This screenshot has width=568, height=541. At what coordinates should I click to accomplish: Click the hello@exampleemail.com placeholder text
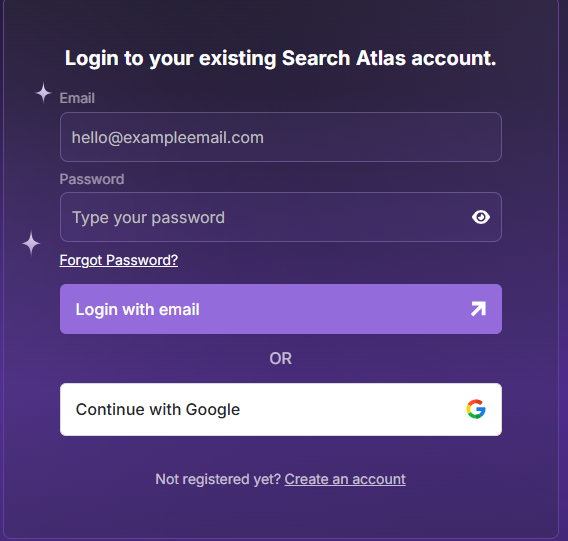coord(168,137)
